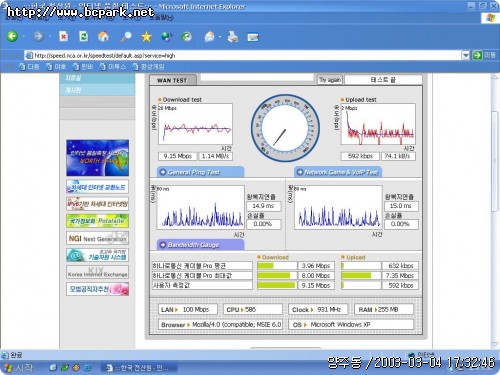Click the address bar URL field

click(247, 55)
